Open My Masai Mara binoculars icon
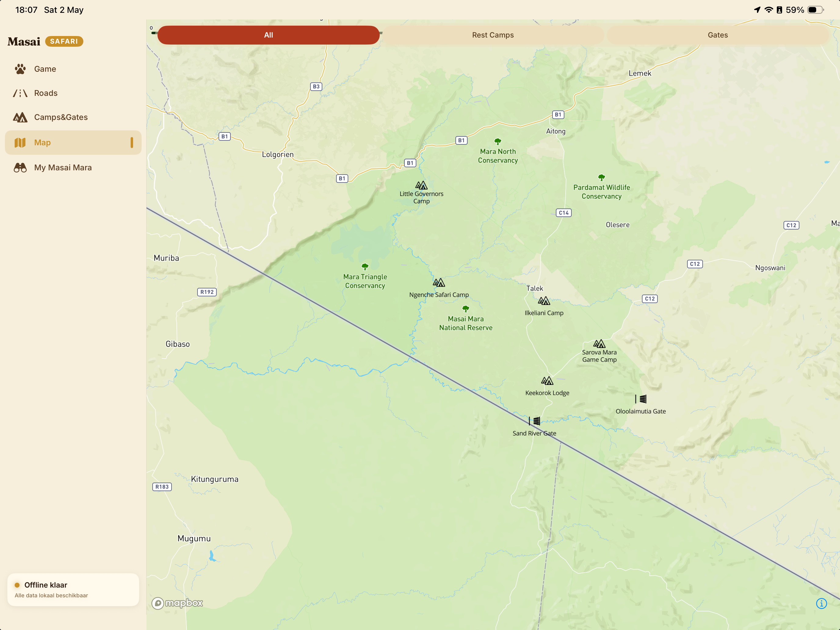Screen dimensions: 840x630 click(20, 168)
